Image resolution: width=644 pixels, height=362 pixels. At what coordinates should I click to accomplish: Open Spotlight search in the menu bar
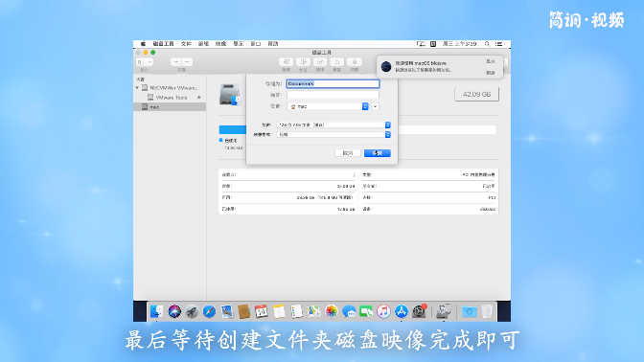click(487, 43)
